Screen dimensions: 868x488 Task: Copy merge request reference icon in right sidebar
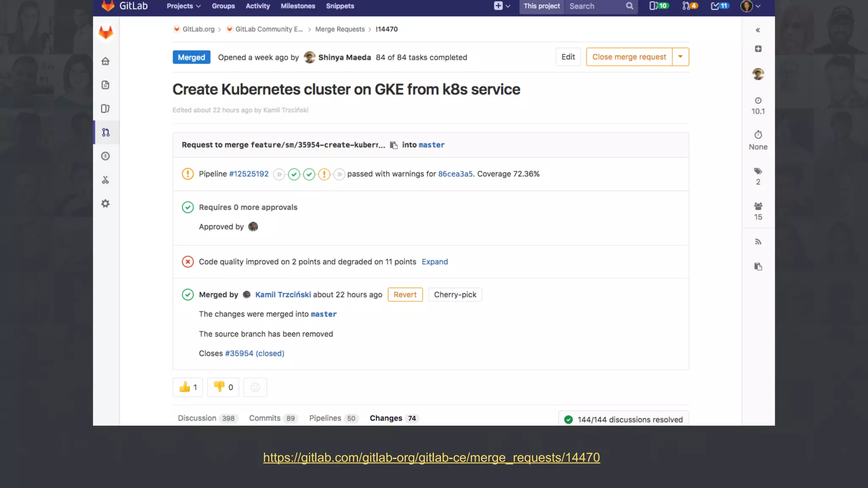(x=758, y=266)
